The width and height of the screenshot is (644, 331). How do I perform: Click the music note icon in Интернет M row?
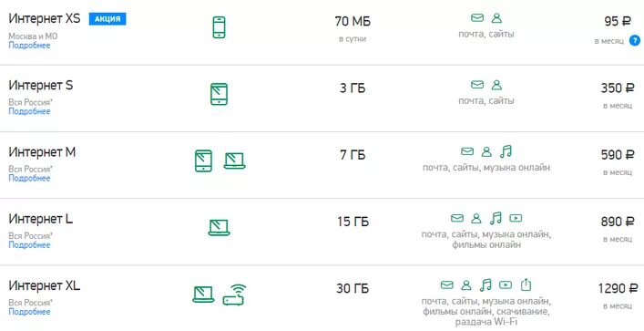point(506,151)
